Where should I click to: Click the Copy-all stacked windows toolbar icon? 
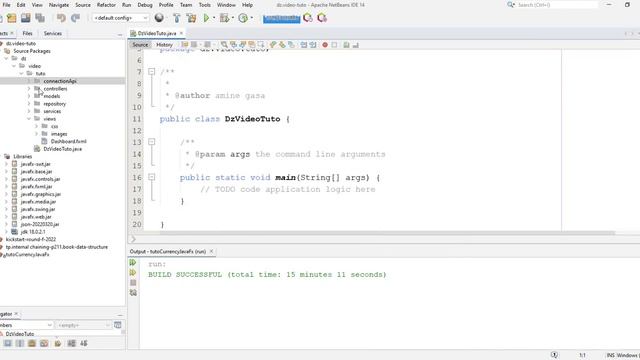tap(40, 18)
